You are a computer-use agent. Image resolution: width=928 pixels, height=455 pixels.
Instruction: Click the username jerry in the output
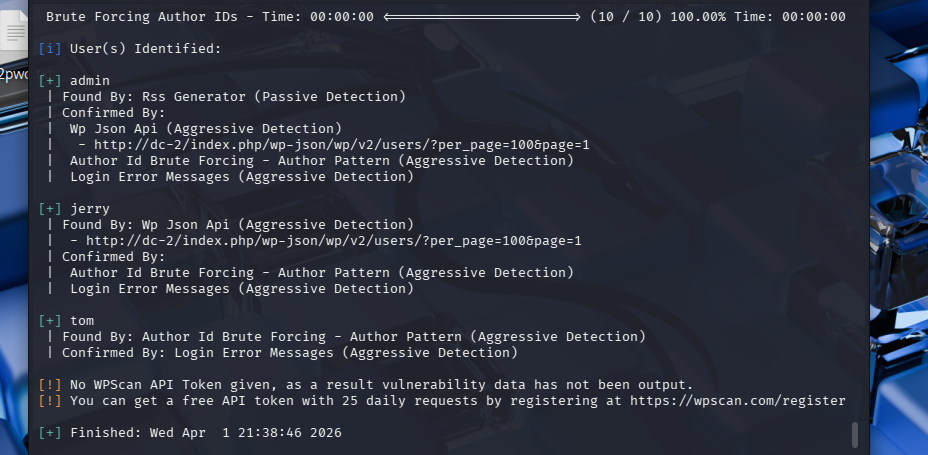tap(90, 208)
